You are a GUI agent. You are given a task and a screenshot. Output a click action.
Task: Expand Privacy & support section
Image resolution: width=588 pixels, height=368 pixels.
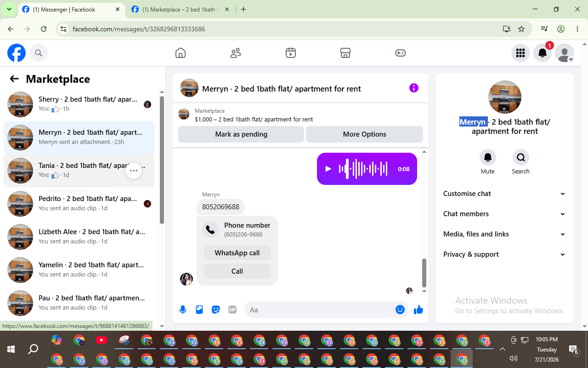click(x=504, y=254)
